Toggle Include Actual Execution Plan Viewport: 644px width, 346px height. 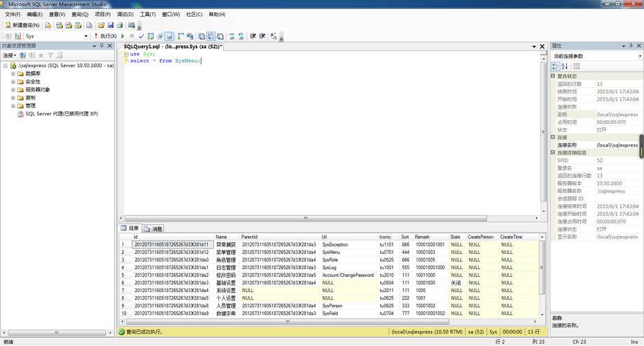(180, 36)
